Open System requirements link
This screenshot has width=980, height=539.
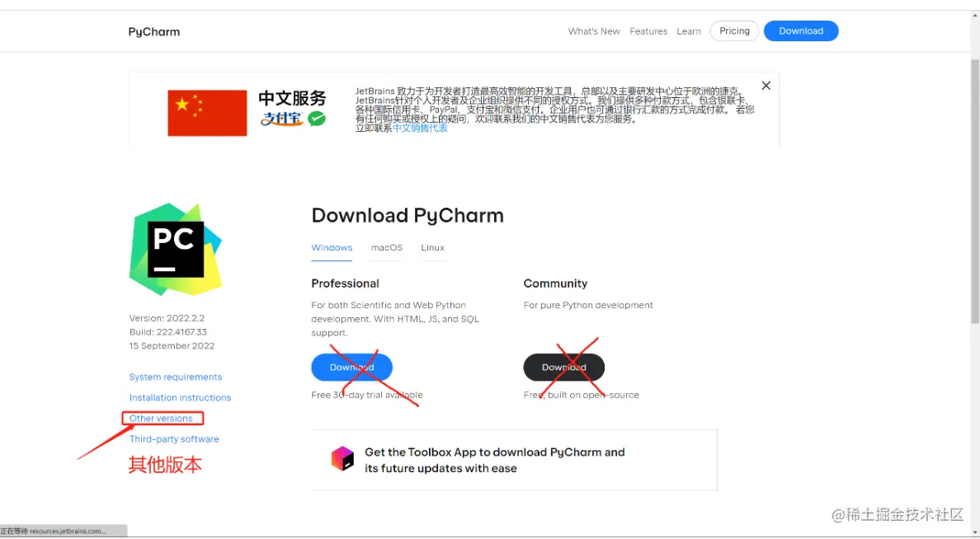pos(176,377)
